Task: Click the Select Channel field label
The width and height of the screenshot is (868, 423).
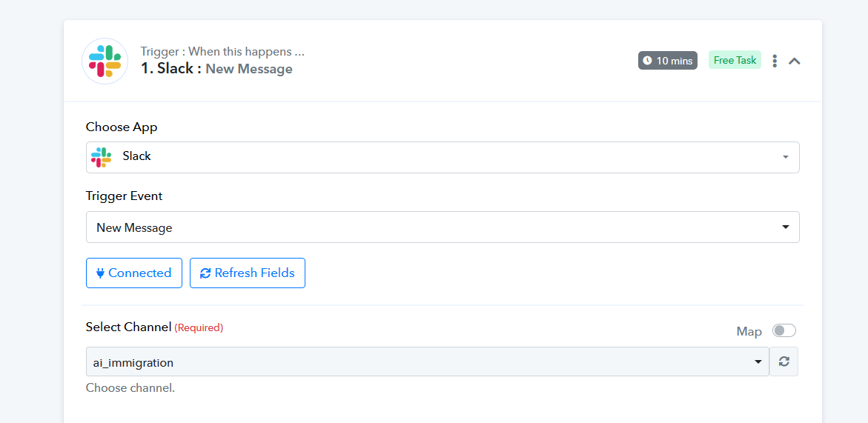Action: click(128, 327)
